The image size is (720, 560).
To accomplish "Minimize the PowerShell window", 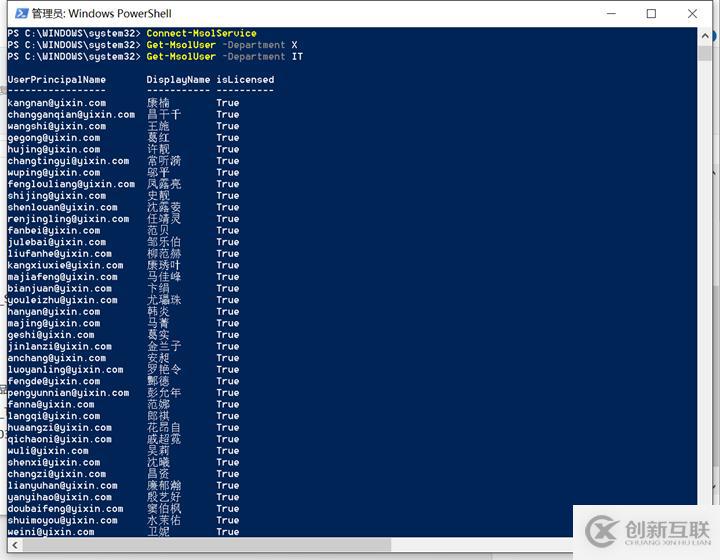I will tap(611, 14).
